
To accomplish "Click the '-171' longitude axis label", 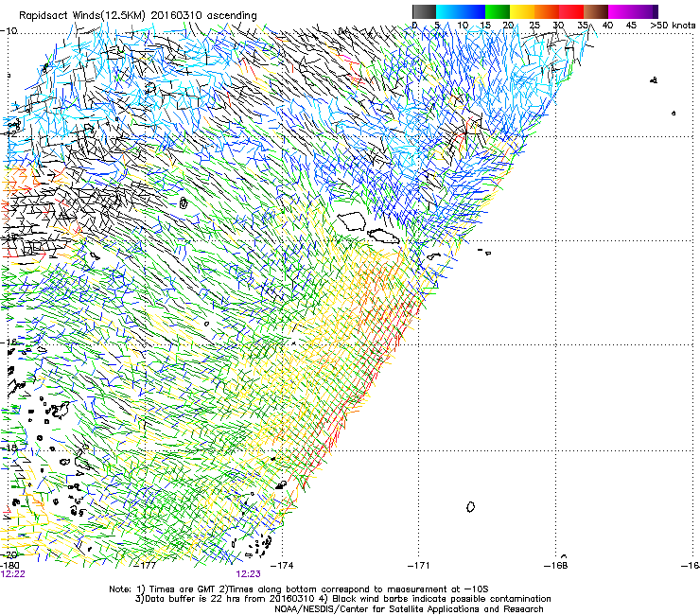I will click(419, 566).
